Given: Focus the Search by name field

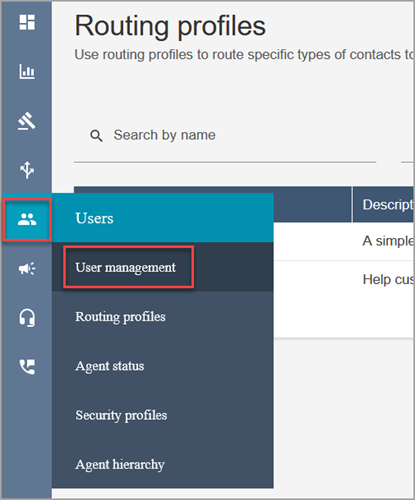Looking at the screenshot, I should click(225, 136).
